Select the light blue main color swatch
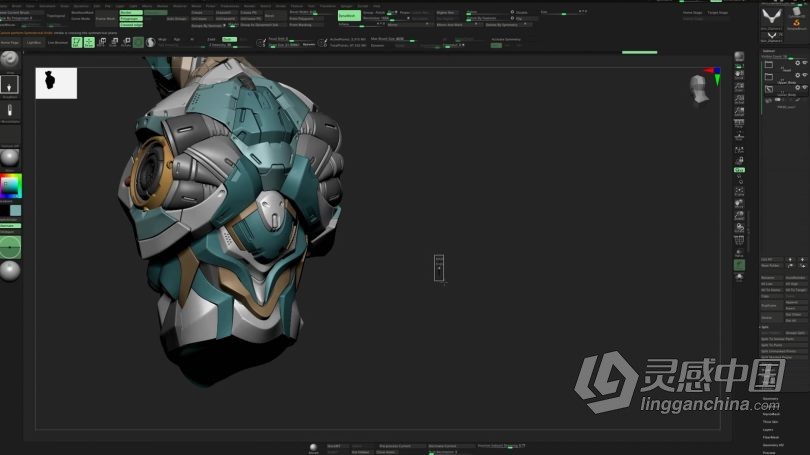 tap(15, 210)
